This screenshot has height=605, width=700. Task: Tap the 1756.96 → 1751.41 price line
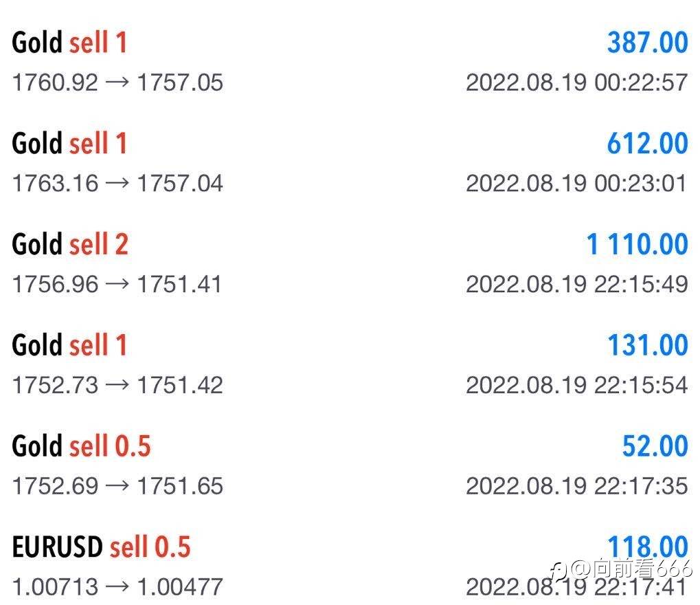117,284
